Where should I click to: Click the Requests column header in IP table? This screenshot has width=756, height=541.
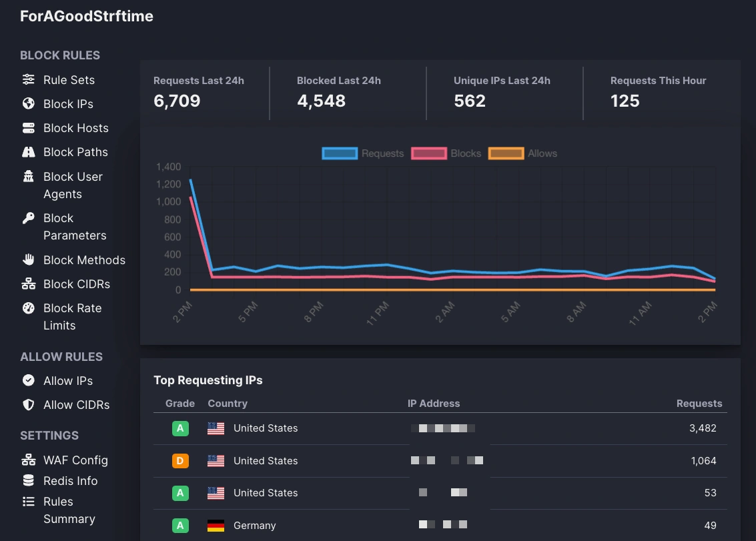pyautogui.click(x=699, y=404)
